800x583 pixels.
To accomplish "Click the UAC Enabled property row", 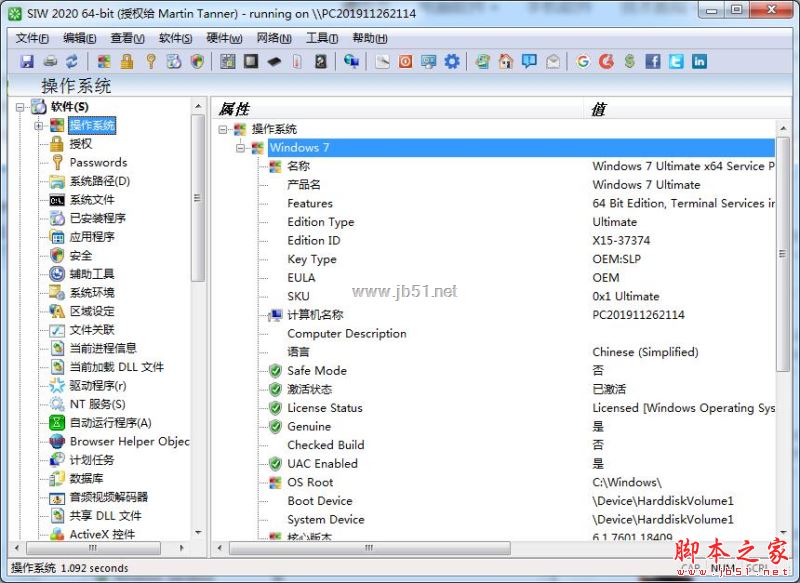I will coord(518,464).
